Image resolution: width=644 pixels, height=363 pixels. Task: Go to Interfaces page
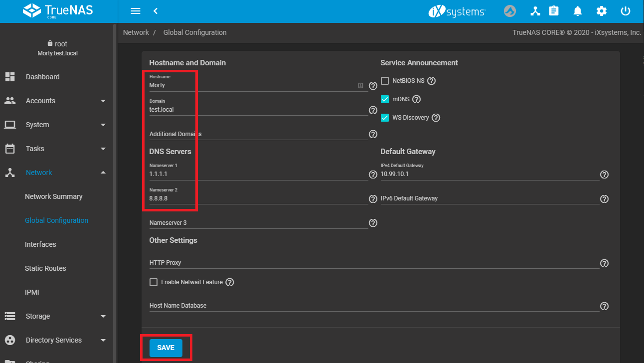pyautogui.click(x=40, y=244)
